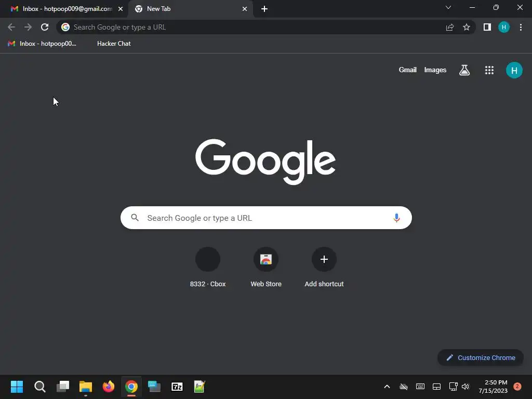The image size is (532, 399).
Task: Click the magnifier icon in search box
Action: (x=135, y=218)
